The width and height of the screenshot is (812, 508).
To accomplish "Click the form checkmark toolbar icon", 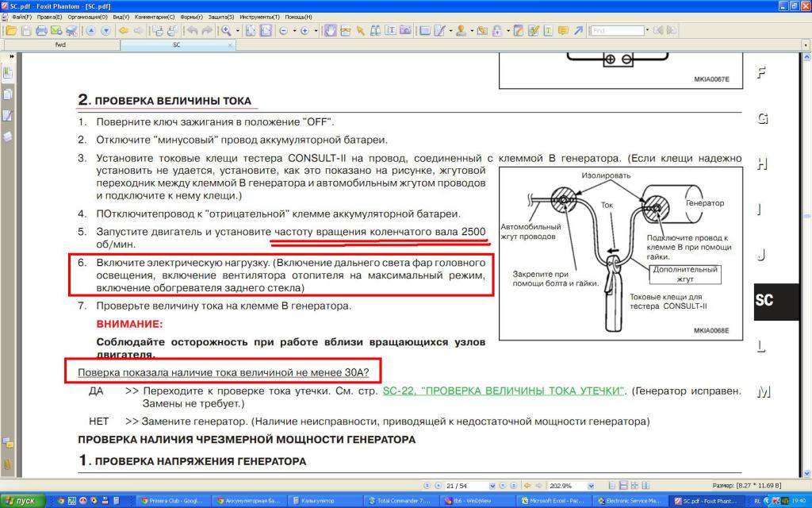I will 534,31.
